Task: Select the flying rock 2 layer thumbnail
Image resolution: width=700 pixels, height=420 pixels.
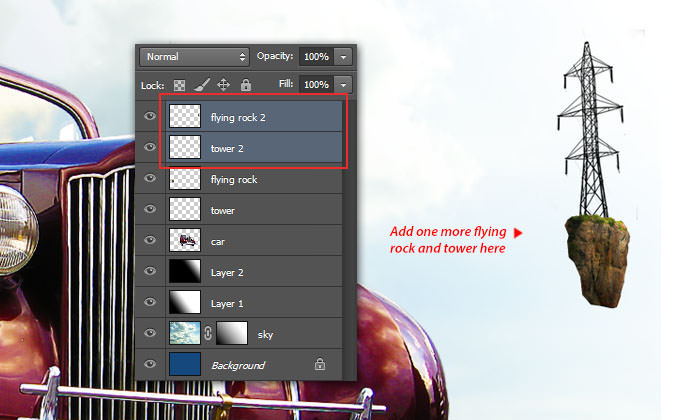Action: click(x=185, y=116)
